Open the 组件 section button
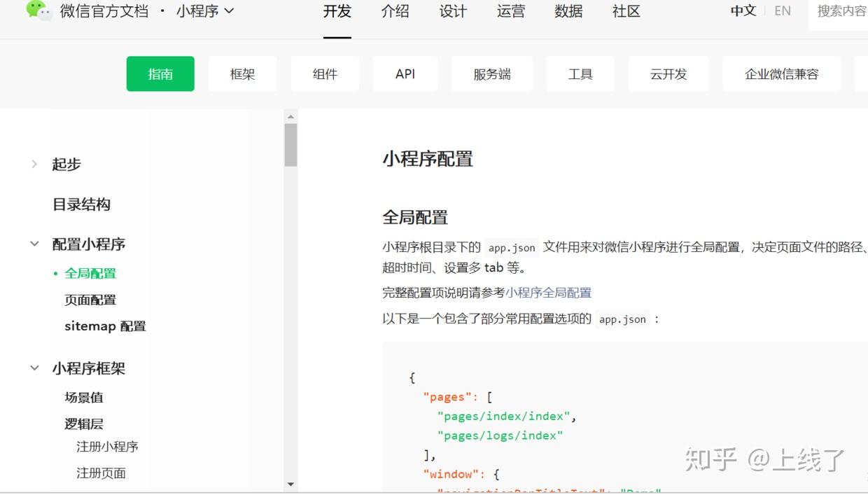This screenshot has height=495, width=868. [x=325, y=74]
